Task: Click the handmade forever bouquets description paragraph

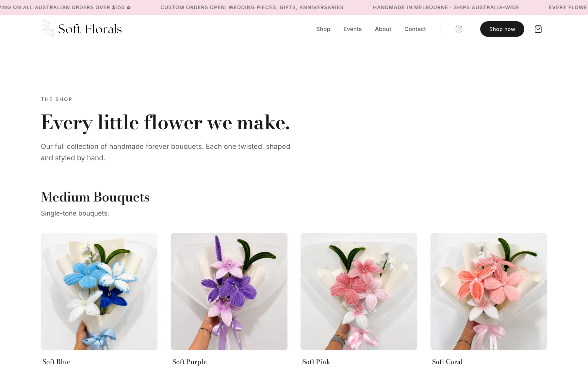Action: tap(165, 152)
